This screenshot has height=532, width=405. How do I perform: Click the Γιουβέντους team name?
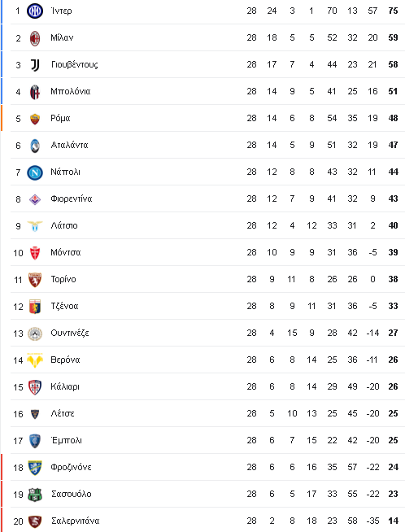point(75,65)
